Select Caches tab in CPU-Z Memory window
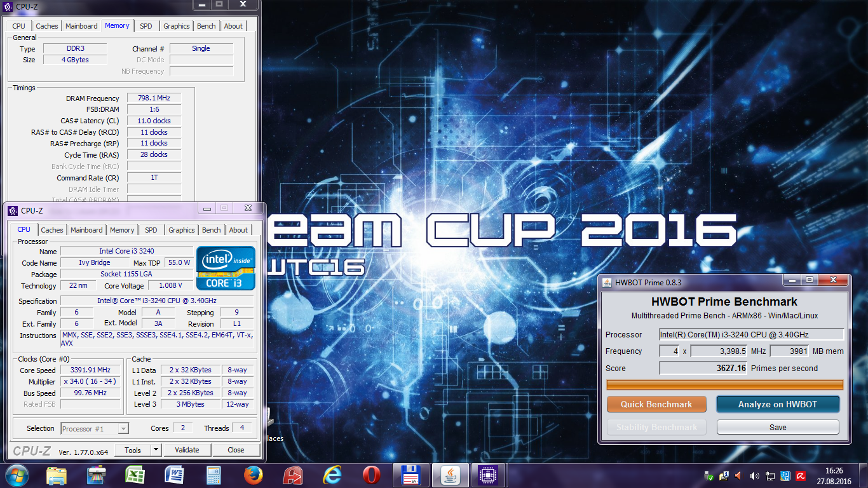 tap(47, 26)
